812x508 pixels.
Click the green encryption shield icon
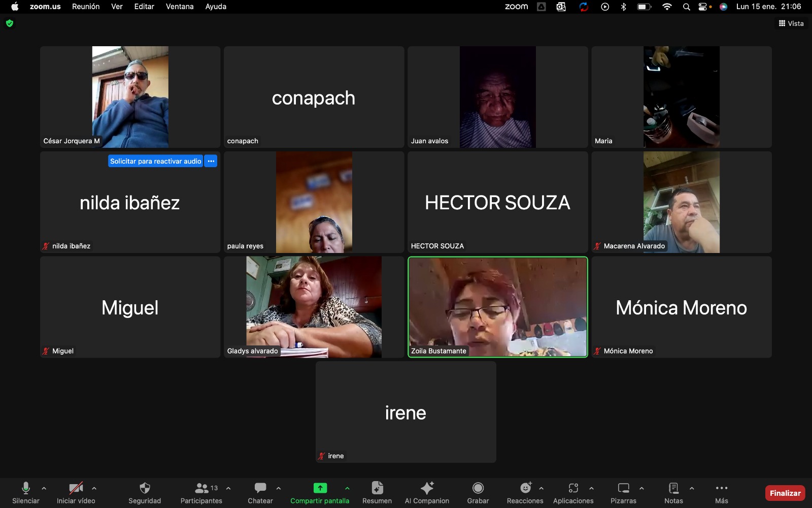(x=10, y=23)
